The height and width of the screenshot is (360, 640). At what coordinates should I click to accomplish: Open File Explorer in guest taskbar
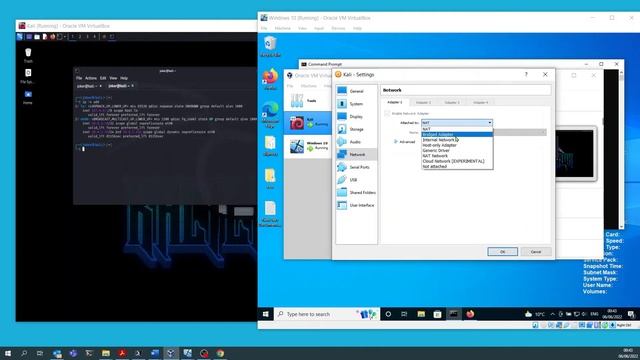[421, 314]
